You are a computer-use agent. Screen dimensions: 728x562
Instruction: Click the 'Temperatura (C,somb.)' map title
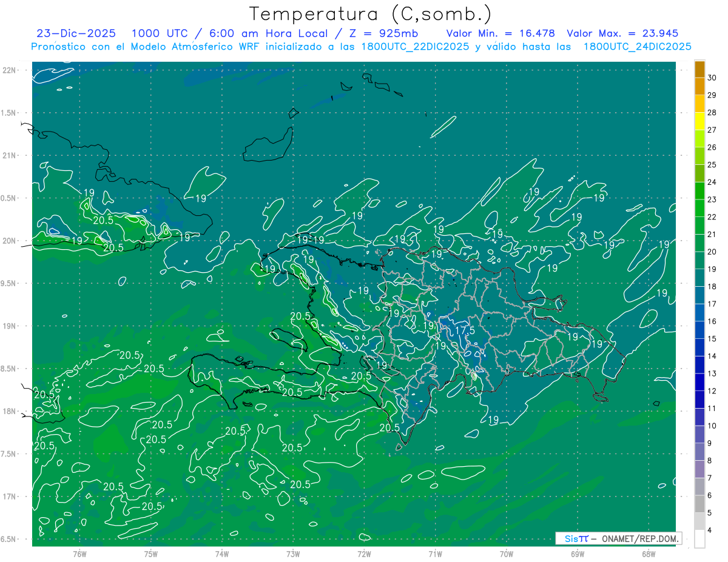pyautogui.click(x=370, y=14)
